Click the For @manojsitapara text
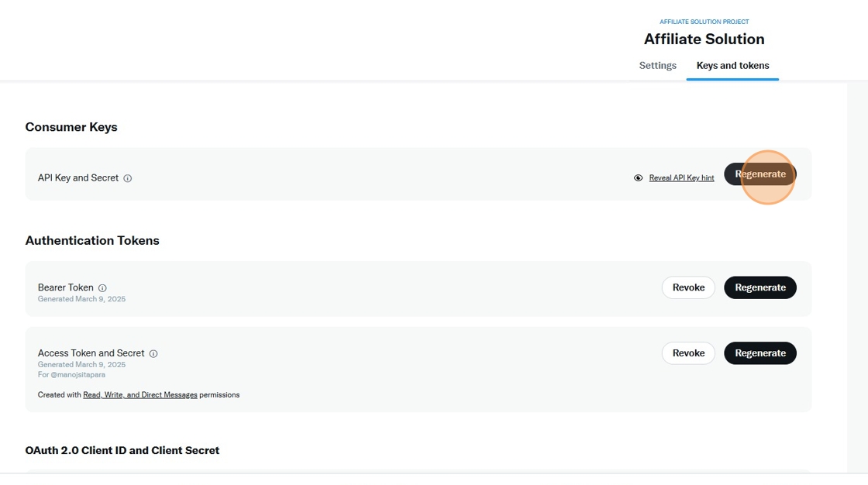The height and width of the screenshot is (485, 868). (x=71, y=375)
